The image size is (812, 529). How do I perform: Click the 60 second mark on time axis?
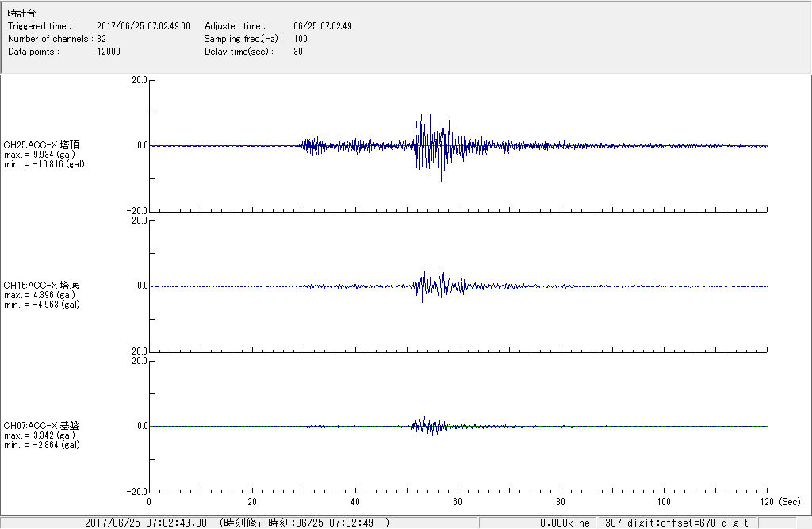pyautogui.click(x=458, y=501)
